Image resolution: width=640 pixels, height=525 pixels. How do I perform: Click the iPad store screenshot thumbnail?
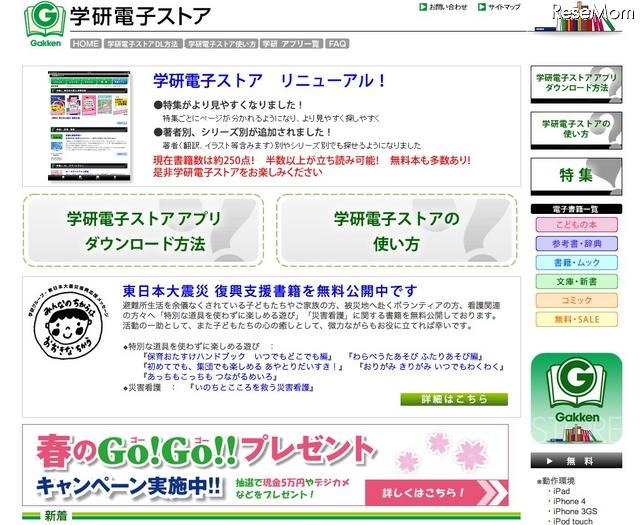89,126
